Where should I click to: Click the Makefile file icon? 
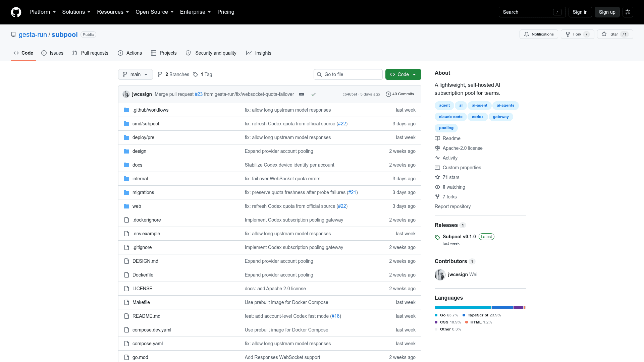coord(126,302)
